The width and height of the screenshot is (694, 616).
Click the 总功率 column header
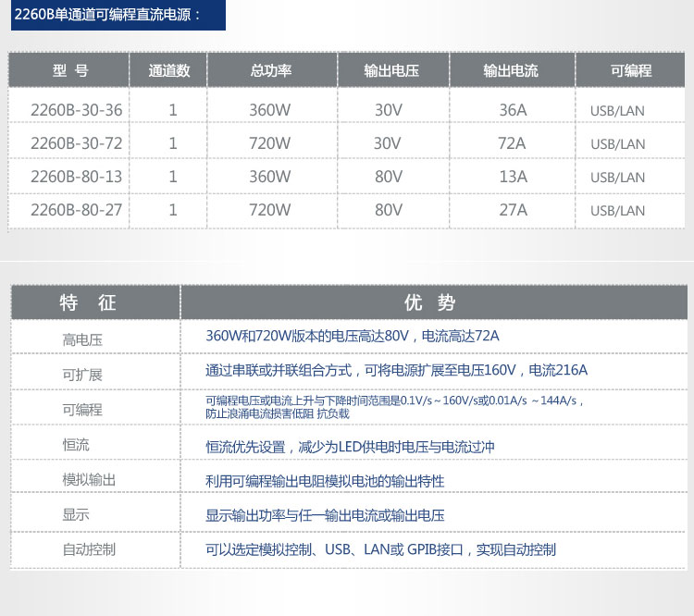pyautogui.click(x=270, y=70)
